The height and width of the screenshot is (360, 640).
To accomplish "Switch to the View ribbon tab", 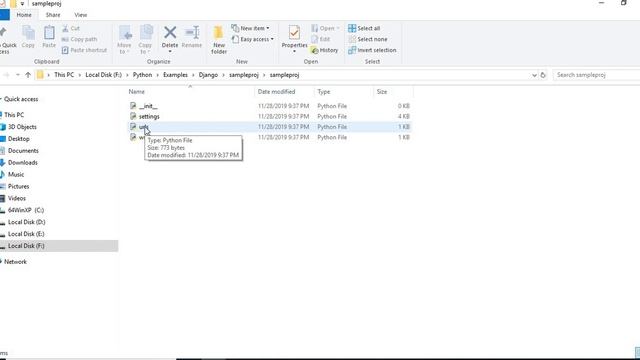I will (80, 15).
